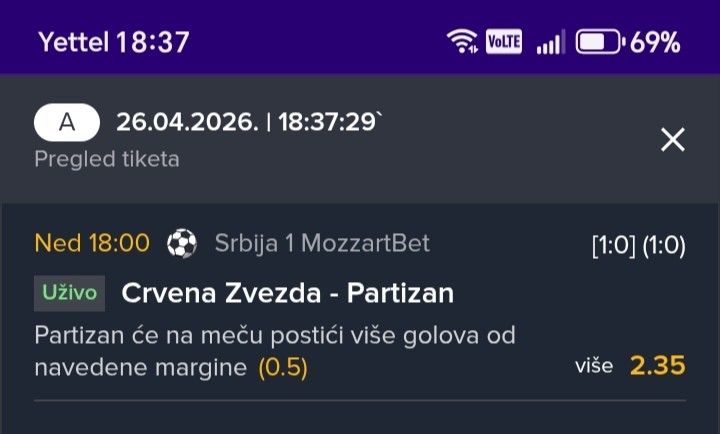
Task: Tap the cellular signal strength icon
Action: click(550, 42)
